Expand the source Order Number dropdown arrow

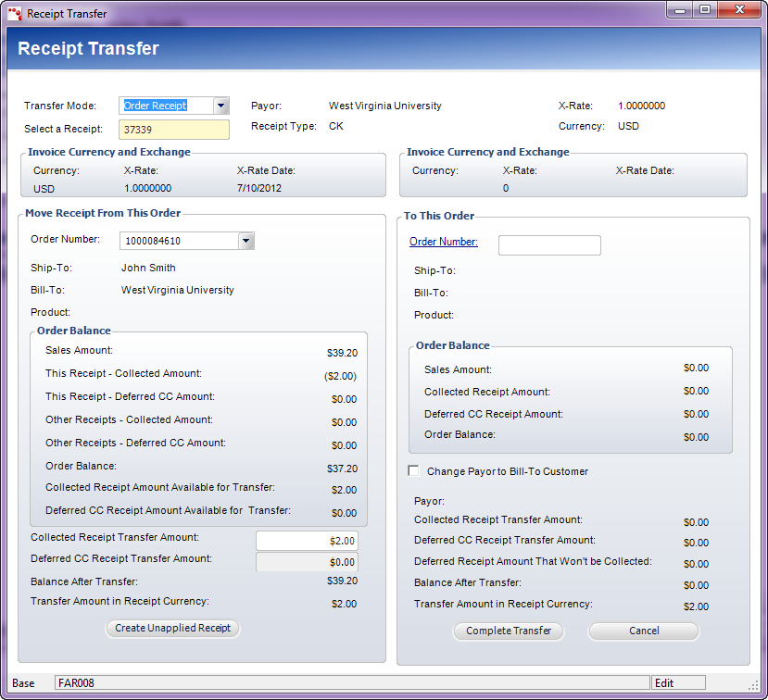246,242
